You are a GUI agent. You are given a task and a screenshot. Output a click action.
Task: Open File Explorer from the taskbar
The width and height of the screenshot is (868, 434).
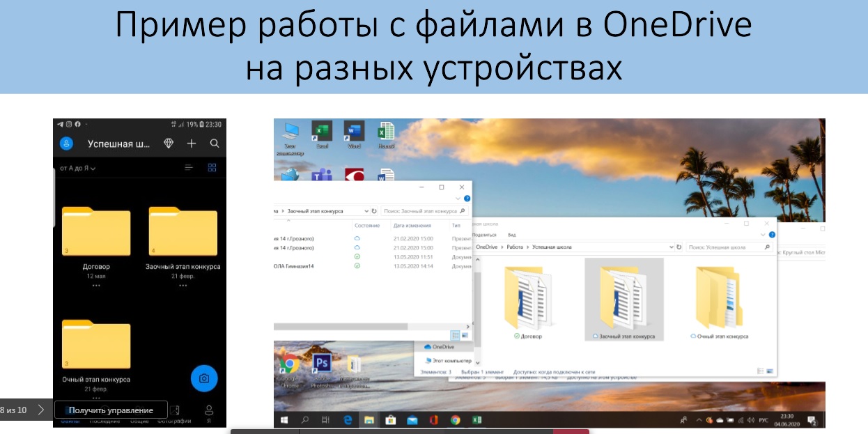tap(369, 419)
